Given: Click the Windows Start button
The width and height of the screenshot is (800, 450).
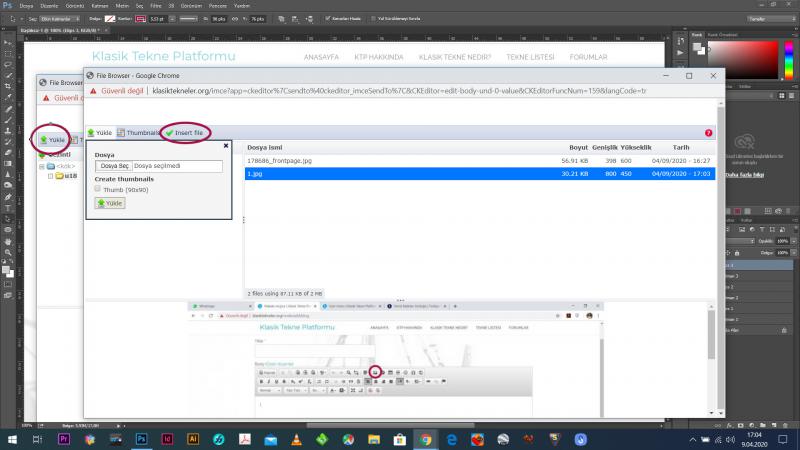Looking at the screenshot, I should click(x=12, y=439).
